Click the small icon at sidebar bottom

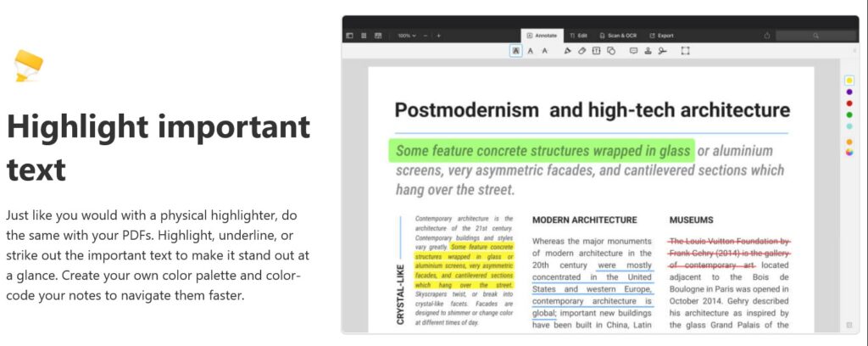coord(849,325)
